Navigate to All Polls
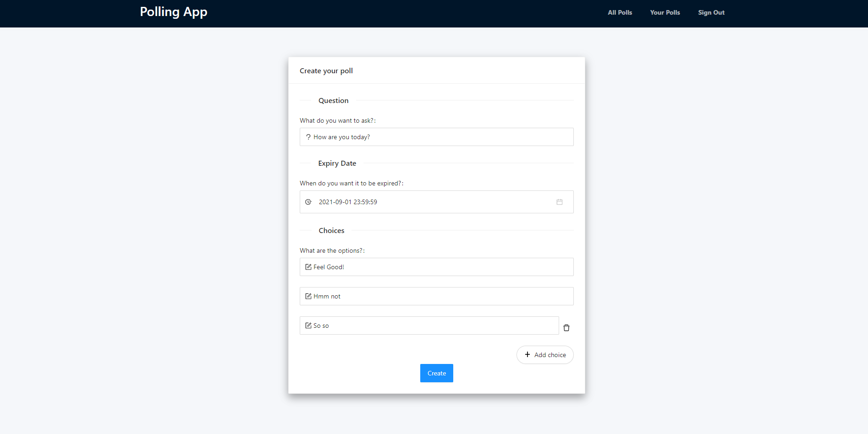Screen dimensions: 868x434 pyautogui.click(x=620, y=12)
